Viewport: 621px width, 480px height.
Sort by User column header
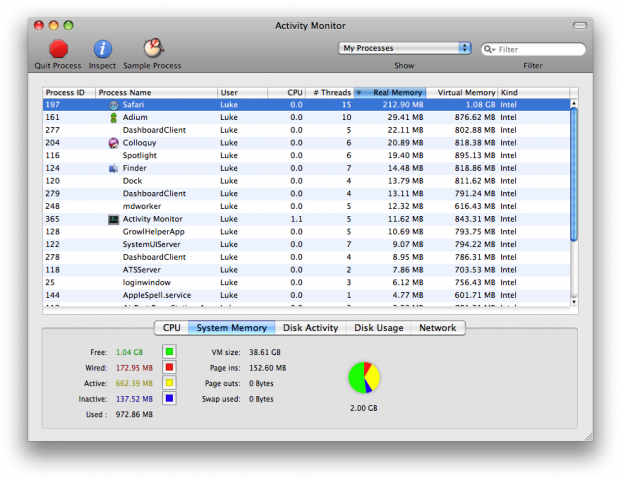[242, 93]
